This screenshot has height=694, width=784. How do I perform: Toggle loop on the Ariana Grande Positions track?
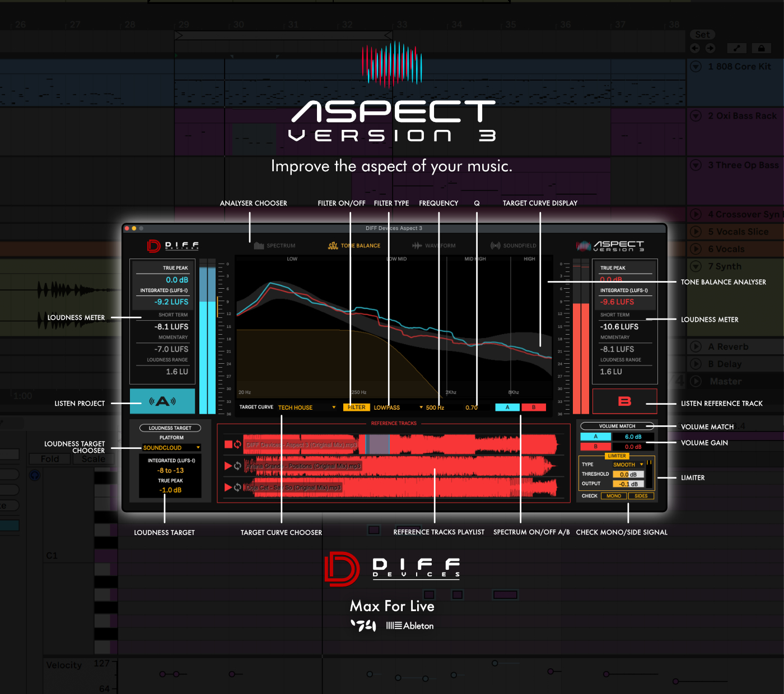[237, 466]
